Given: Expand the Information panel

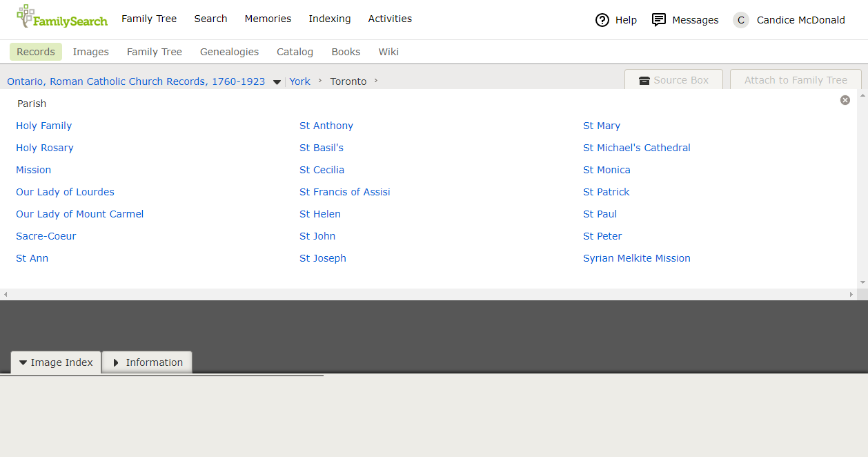Looking at the screenshot, I should tap(147, 362).
